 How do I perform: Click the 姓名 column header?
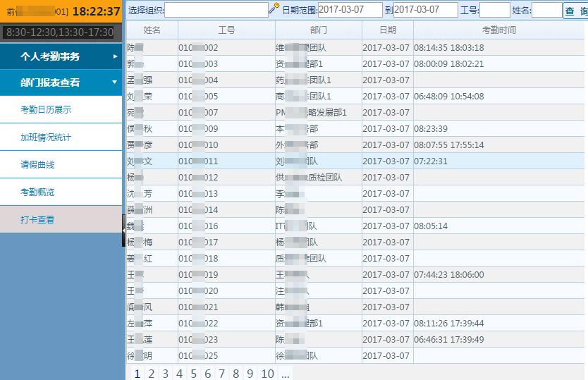pos(152,30)
